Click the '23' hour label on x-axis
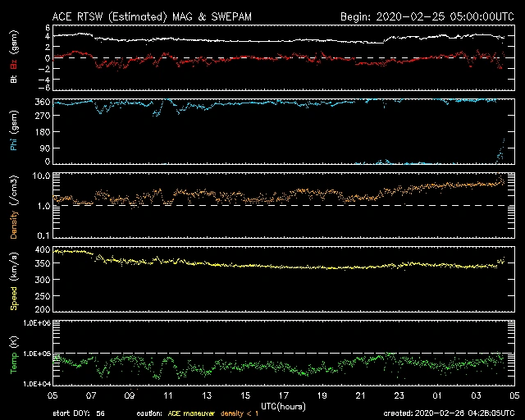Image resolution: width=525 pixels, height=420 pixels. click(399, 395)
